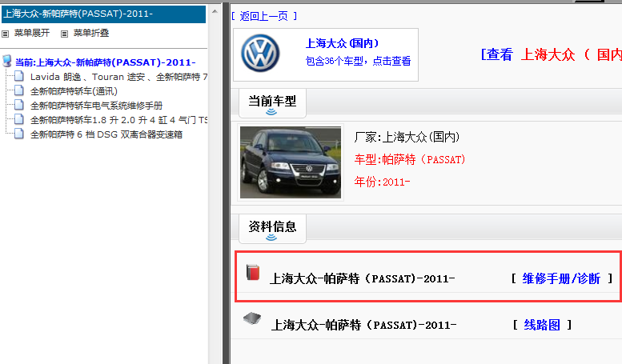
Task: Click the 年份:2011- text
Action: tap(382, 182)
